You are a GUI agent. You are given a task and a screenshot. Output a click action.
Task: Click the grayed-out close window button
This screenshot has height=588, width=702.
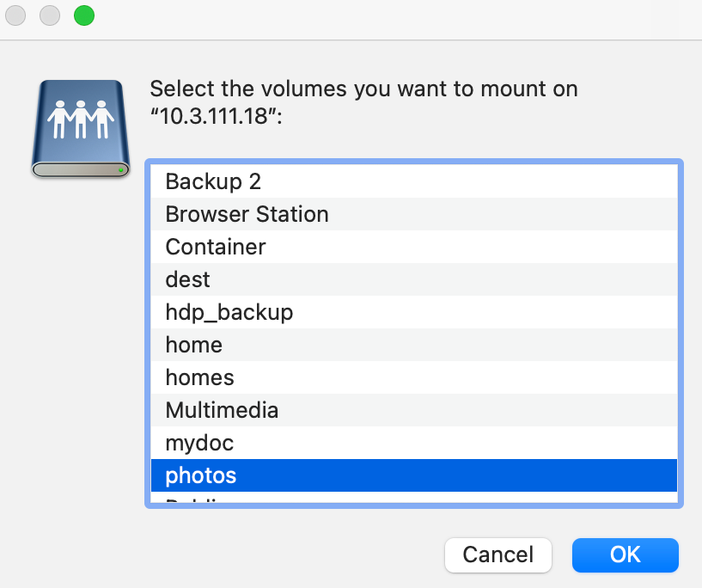[15, 15]
